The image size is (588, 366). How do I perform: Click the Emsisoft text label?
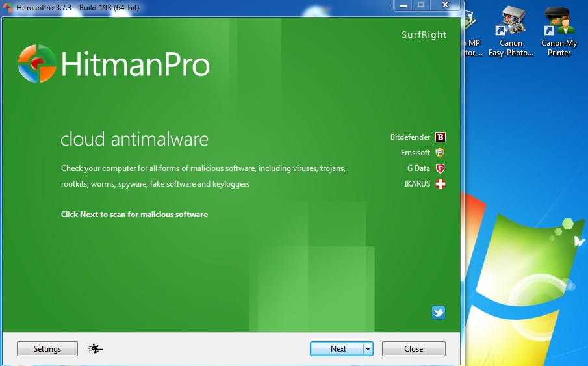(x=416, y=153)
